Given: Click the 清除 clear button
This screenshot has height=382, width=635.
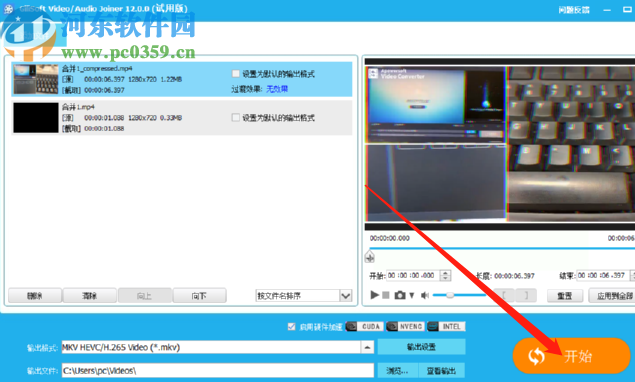Looking at the screenshot, I should [x=89, y=296].
